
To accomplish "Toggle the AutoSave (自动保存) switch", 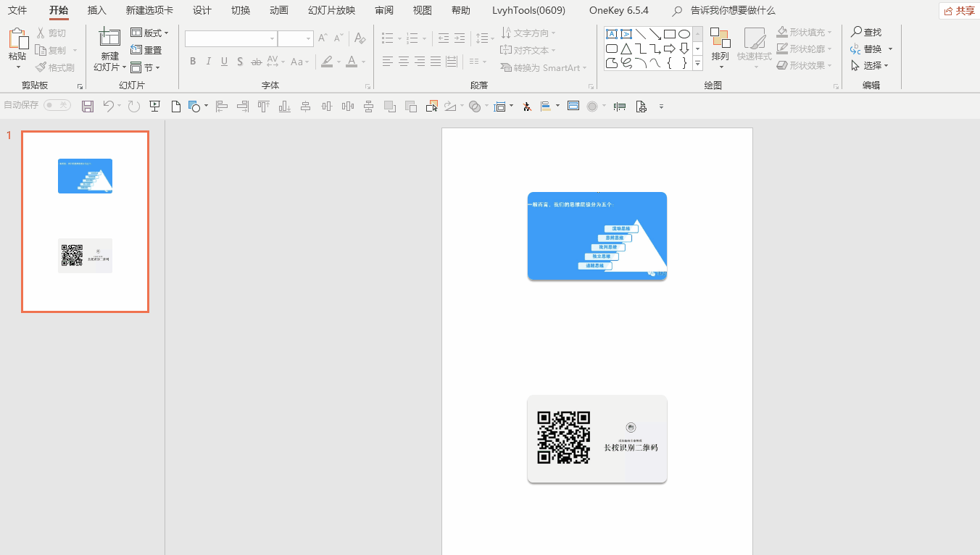I will click(x=57, y=105).
